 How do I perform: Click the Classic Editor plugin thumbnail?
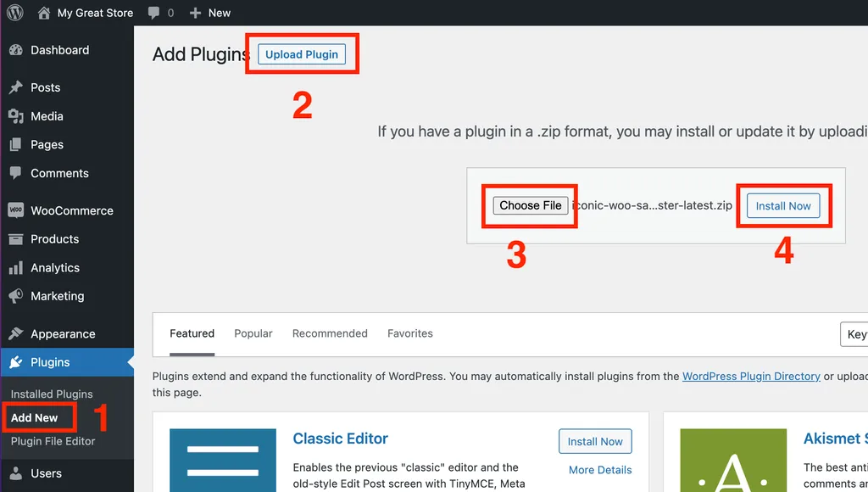click(223, 460)
